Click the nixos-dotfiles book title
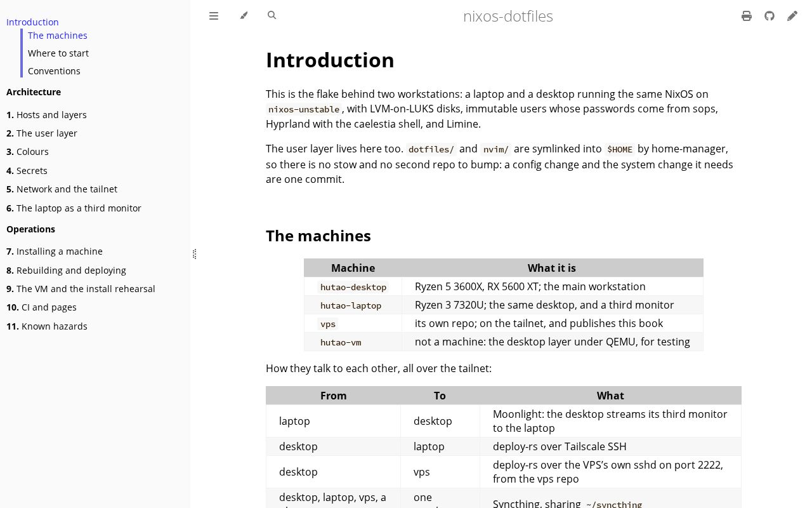The image size is (812, 508). [508, 16]
